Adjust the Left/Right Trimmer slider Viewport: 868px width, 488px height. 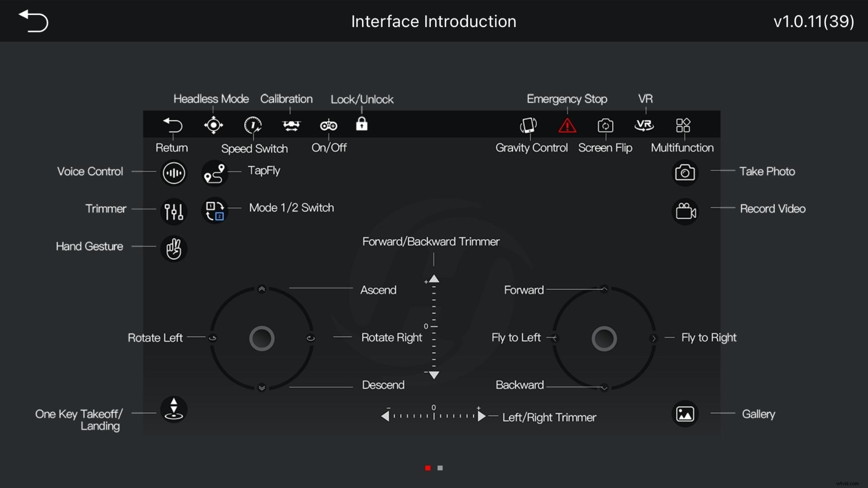[x=433, y=416]
